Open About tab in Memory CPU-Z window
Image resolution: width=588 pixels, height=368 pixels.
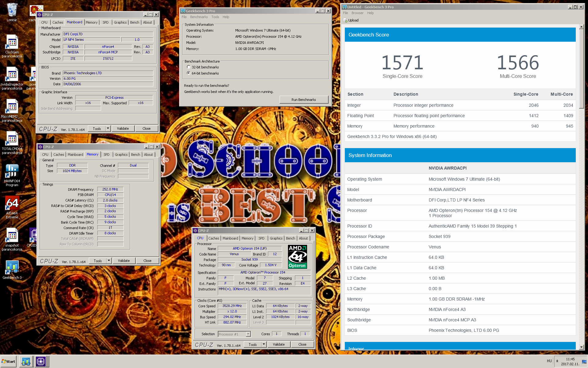tap(149, 155)
